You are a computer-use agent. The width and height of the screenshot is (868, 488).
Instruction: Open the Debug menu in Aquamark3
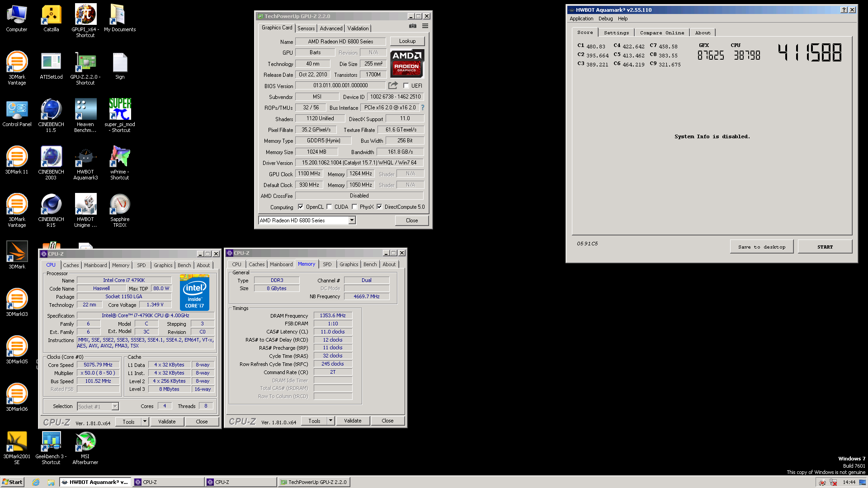[x=605, y=19]
